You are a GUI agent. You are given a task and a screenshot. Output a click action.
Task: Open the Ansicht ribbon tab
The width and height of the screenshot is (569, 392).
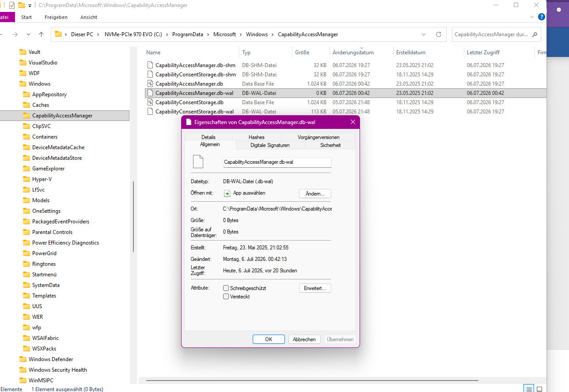coord(89,17)
